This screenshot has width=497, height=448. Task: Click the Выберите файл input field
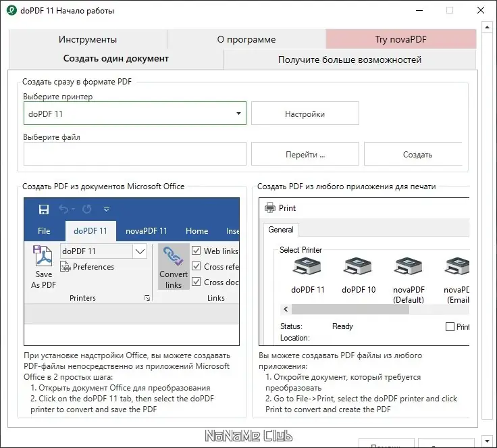click(x=135, y=154)
